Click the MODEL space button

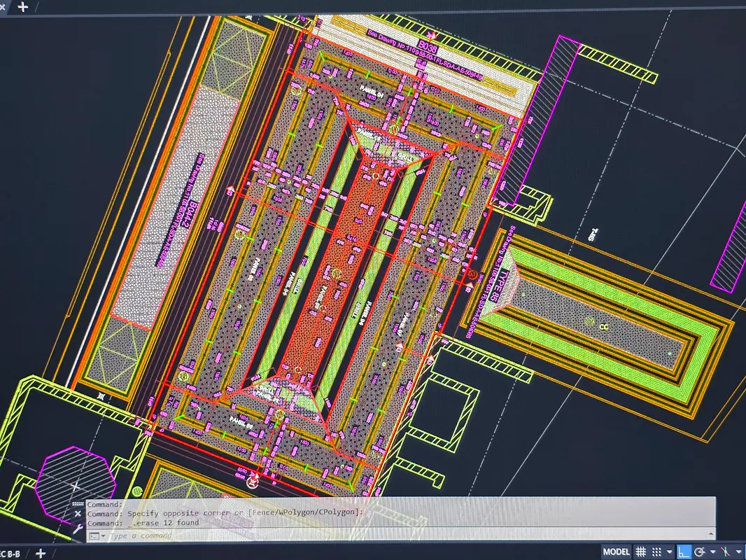tap(616, 552)
